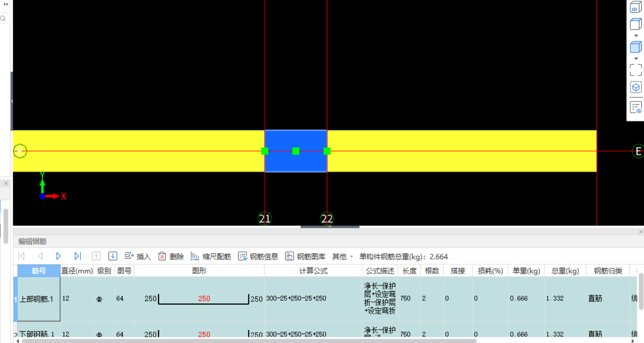Screen dimensions: 644x343
Task: Open dropdown under the top view cube
Action: [636, 36]
